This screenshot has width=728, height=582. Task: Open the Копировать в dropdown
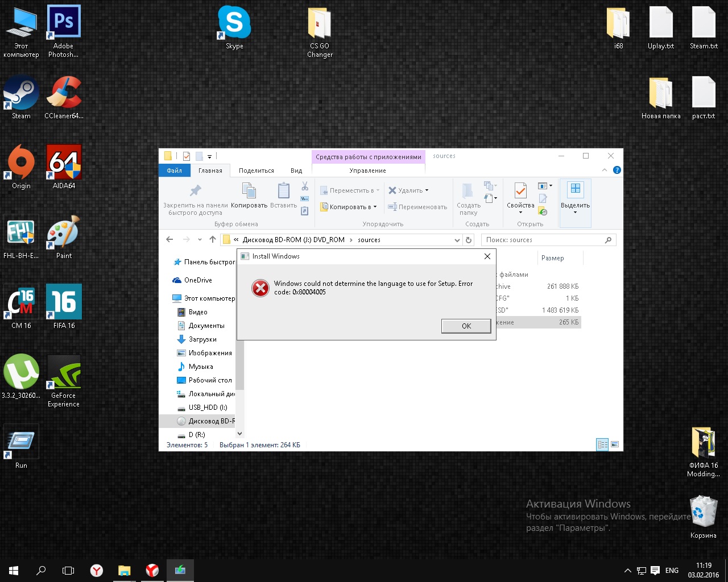[x=349, y=207]
